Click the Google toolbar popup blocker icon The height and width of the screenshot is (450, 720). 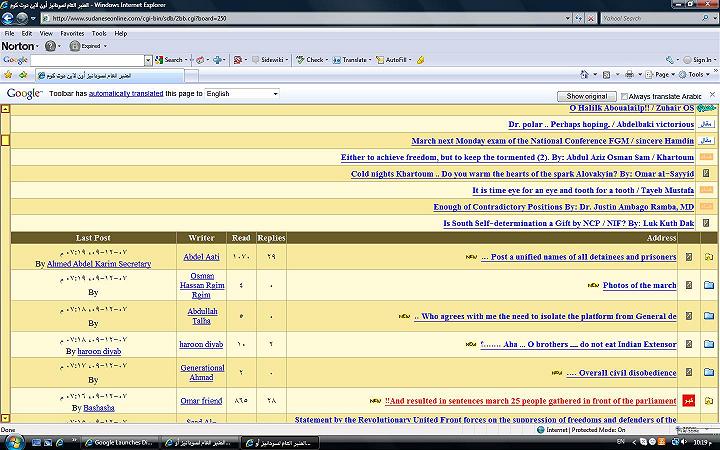[x=237, y=60]
